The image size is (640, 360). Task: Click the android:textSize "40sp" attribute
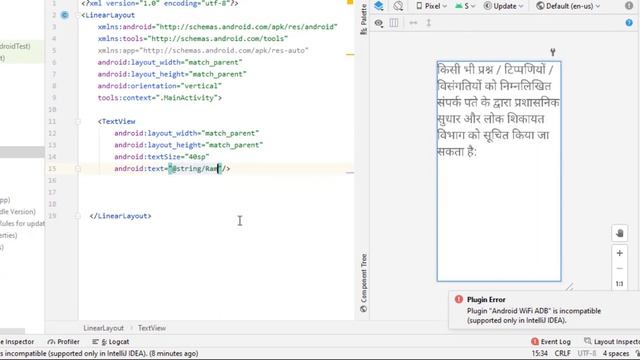162,157
